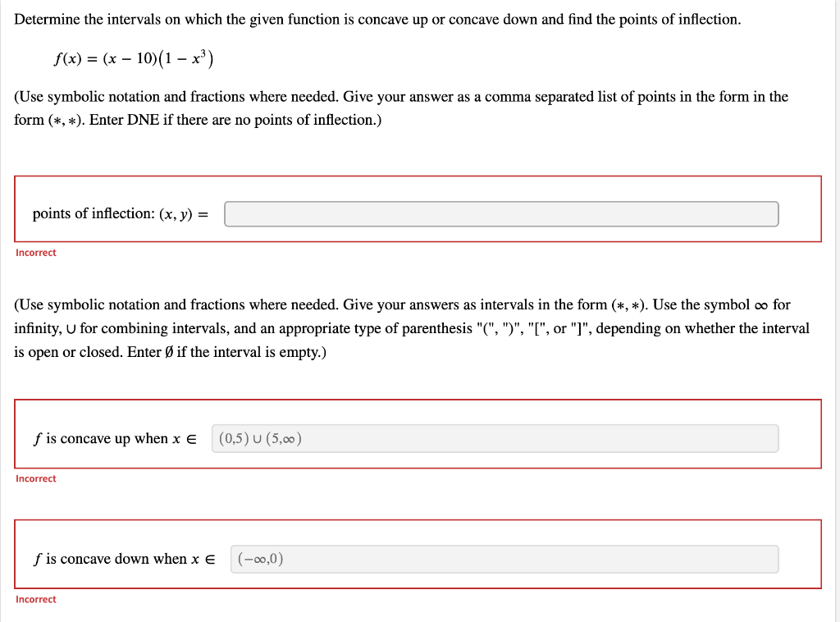Click the Incorrect label under points of inflection
This screenshot has width=840, height=622.
(x=35, y=252)
